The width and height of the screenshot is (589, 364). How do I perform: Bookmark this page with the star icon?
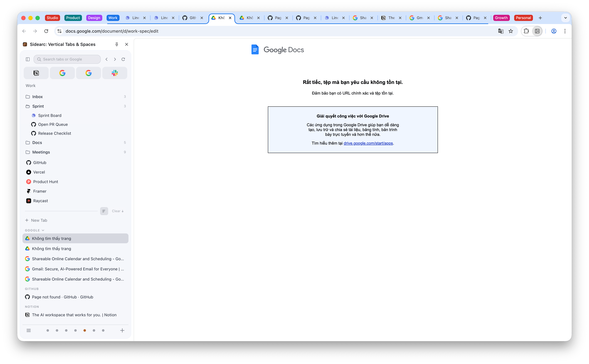click(x=510, y=31)
